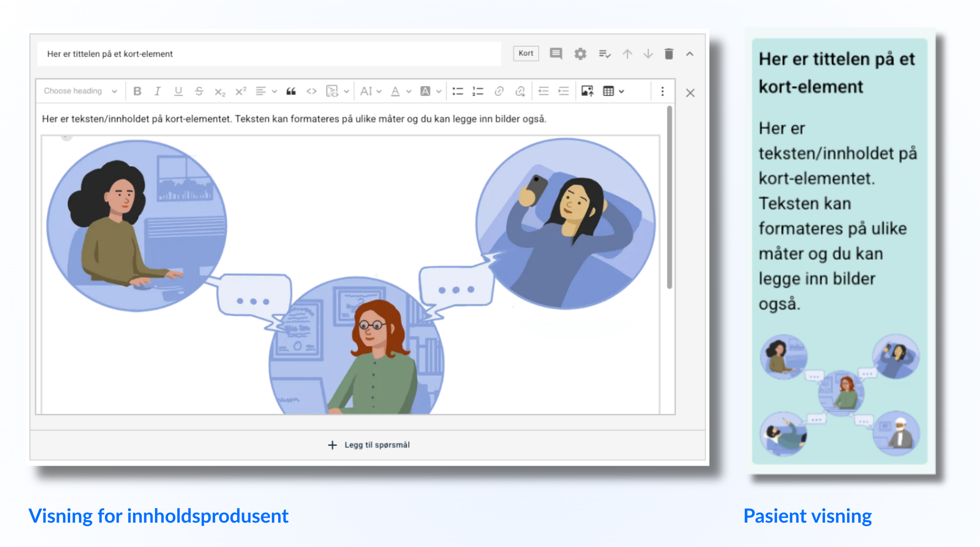Insert a numbered list
Viewport: 980px width, 547px height.
point(478,91)
